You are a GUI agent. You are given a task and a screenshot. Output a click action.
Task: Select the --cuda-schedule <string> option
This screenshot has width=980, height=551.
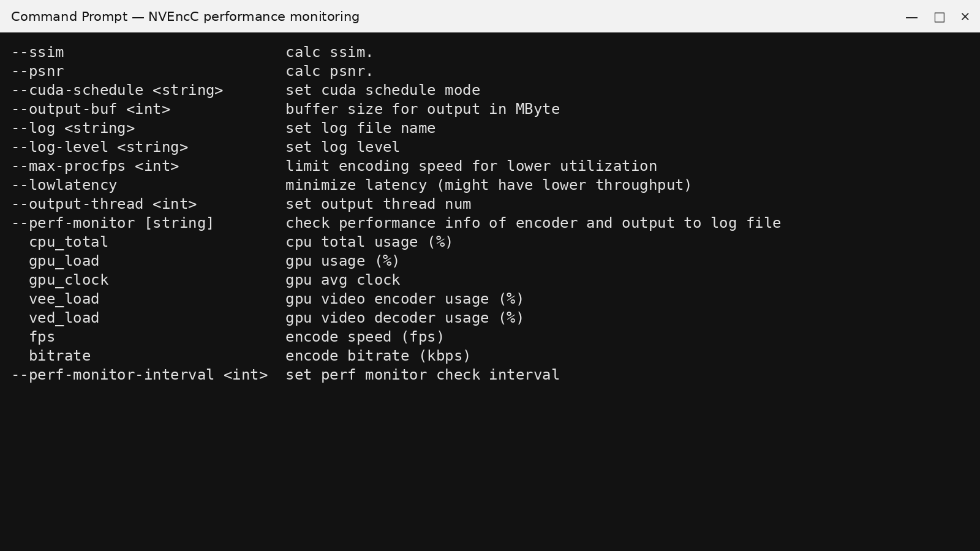117,91
